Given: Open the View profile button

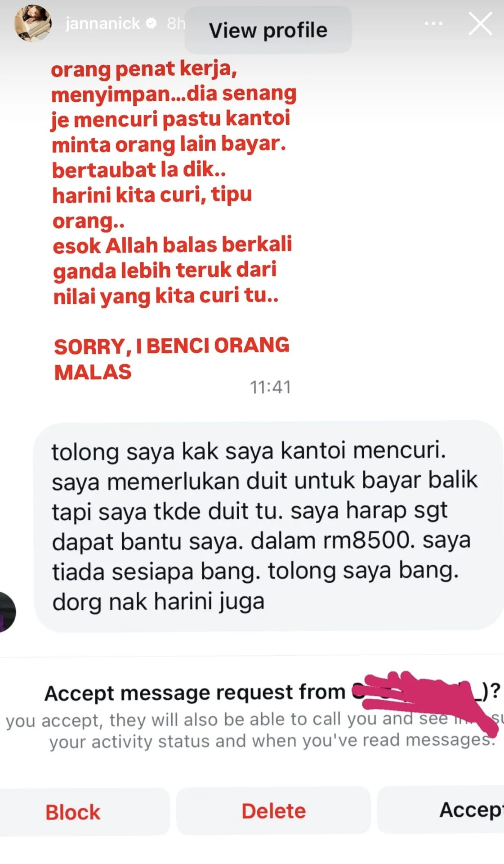Looking at the screenshot, I should pyautogui.click(x=268, y=30).
